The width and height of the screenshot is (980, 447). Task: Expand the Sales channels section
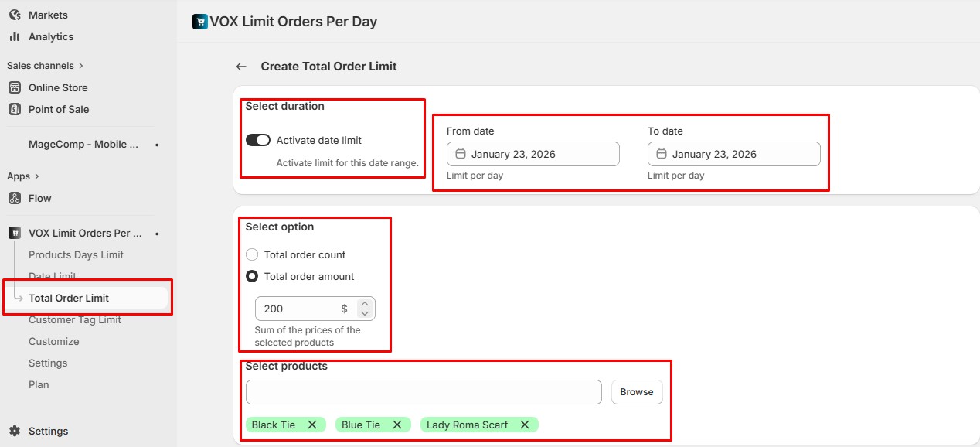(81, 66)
